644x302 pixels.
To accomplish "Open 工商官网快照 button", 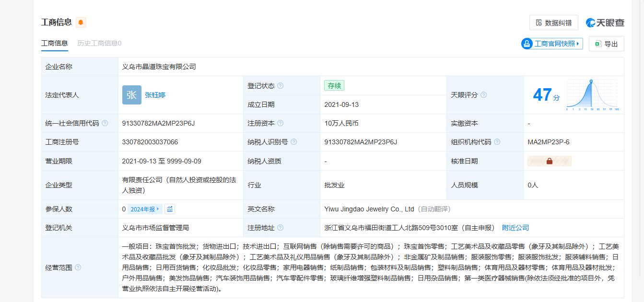I will pos(552,44).
